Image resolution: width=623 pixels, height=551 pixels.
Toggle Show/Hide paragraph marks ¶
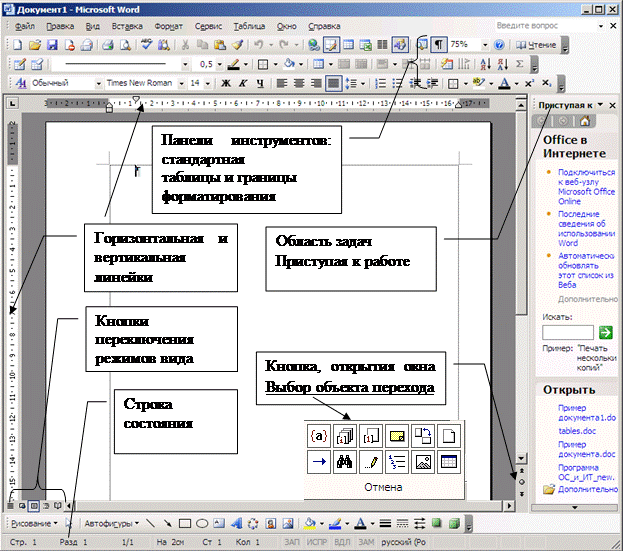pyautogui.click(x=438, y=44)
